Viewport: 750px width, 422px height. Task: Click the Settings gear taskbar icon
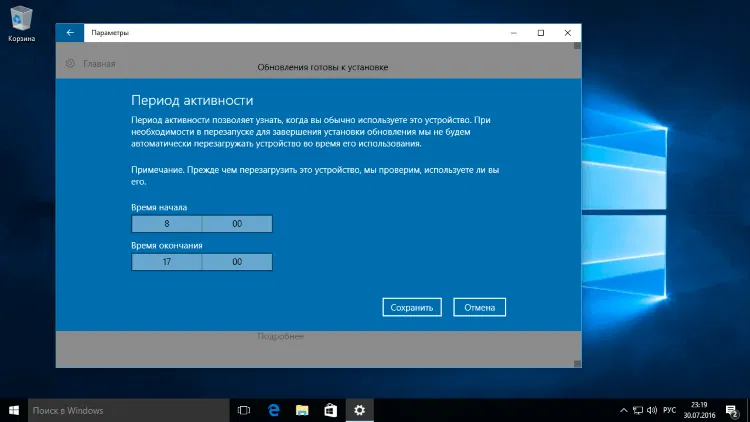point(360,410)
